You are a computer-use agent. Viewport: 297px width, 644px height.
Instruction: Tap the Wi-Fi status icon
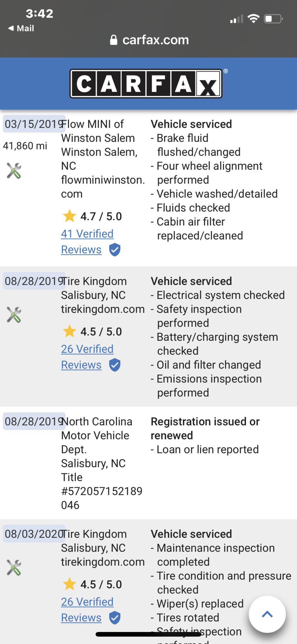(254, 19)
